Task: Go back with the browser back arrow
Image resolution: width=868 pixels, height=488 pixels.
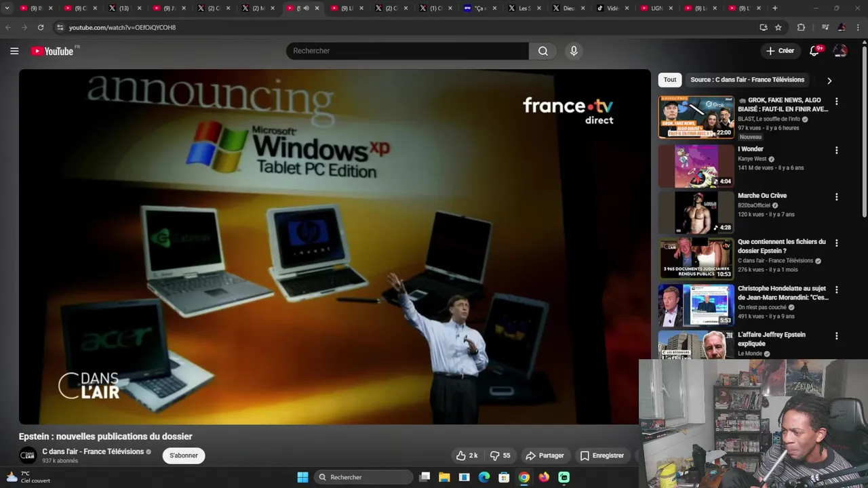Action: 8,27
